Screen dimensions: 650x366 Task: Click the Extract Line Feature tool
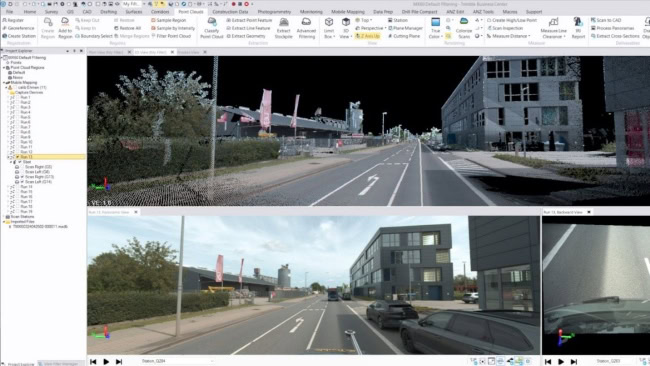248,28
